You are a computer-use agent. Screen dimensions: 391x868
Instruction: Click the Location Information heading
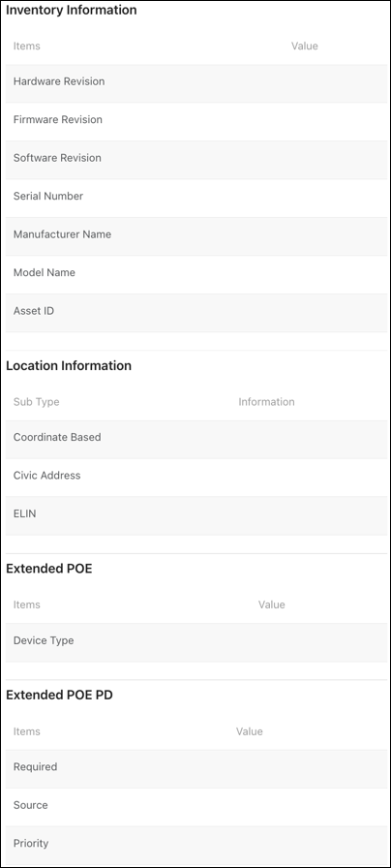coord(69,366)
